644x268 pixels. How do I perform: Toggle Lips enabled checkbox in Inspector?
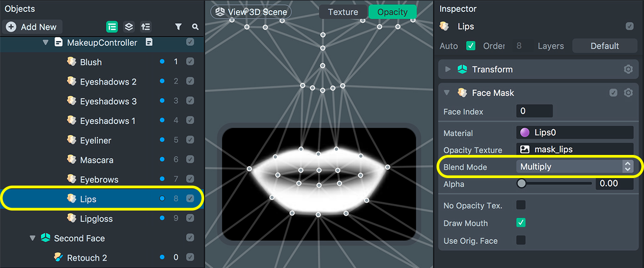click(630, 26)
